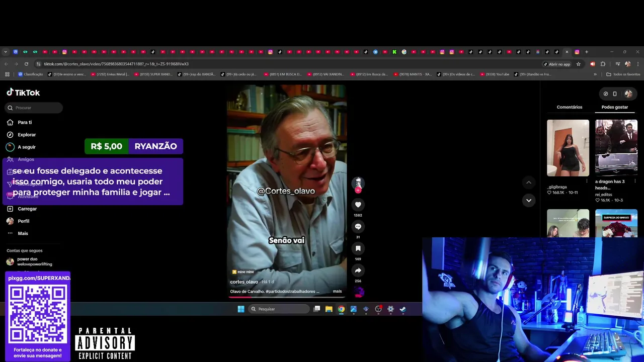Share the video using the arrow icon
Image resolution: width=644 pixels, height=362 pixels.
pyautogui.click(x=358, y=270)
